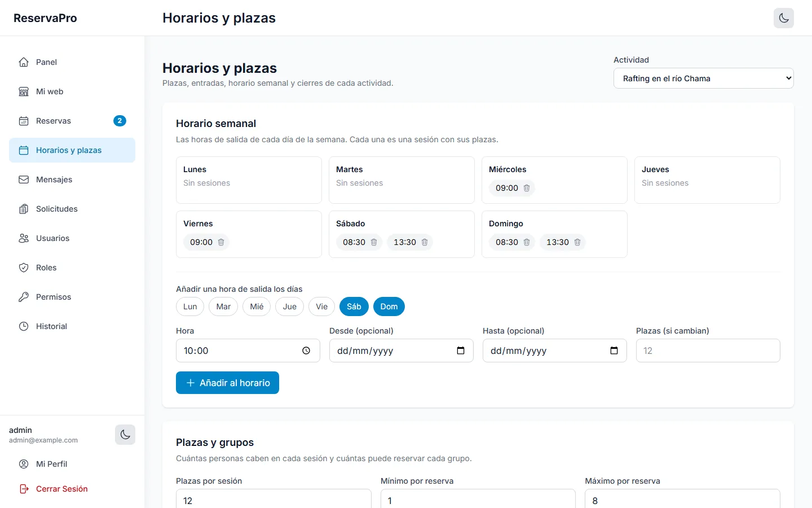
Task: Open Reservas in sidebar
Action: pos(72,121)
